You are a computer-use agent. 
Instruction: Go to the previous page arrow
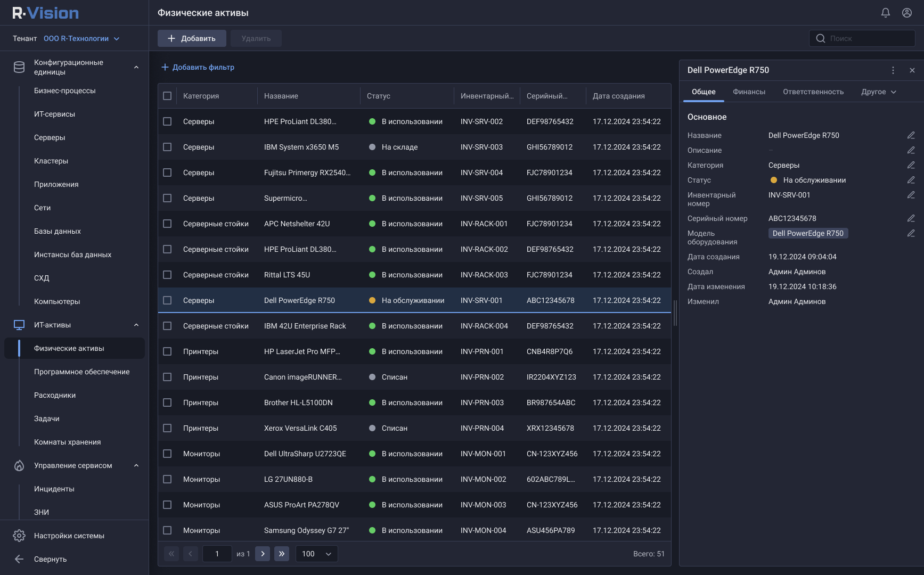(191, 554)
